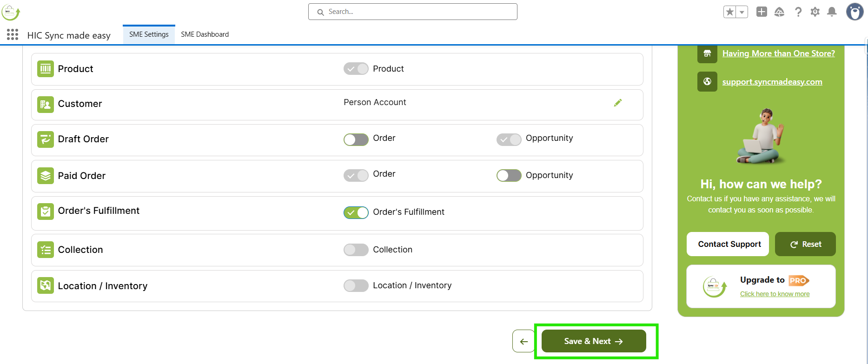Open the user profile avatar
The image size is (868, 364).
coord(855,12)
